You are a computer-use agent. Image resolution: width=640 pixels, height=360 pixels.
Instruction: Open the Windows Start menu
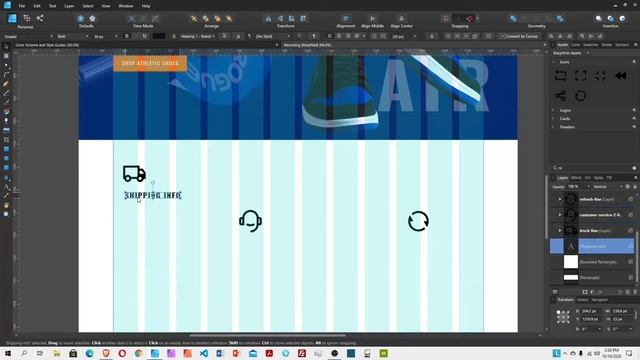[7, 353]
